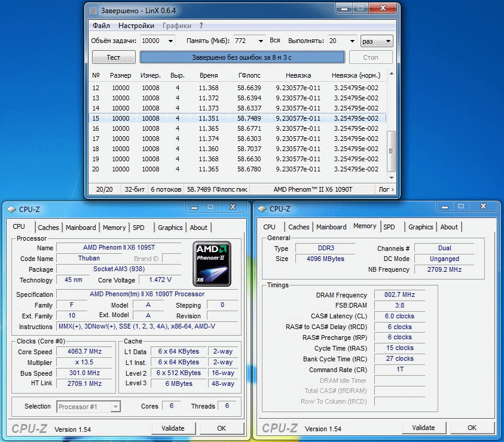Open the раз units dropdown
504x442 pixels.
tap(387, 41)
